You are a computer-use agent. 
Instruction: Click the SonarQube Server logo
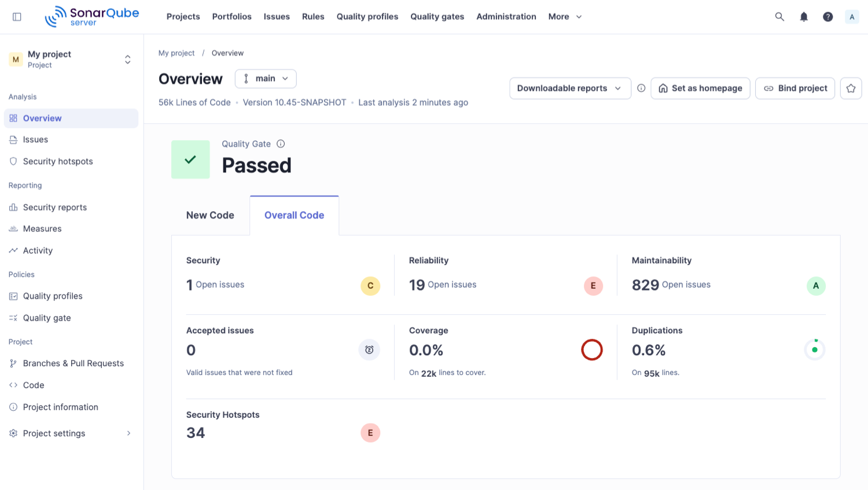91,16
